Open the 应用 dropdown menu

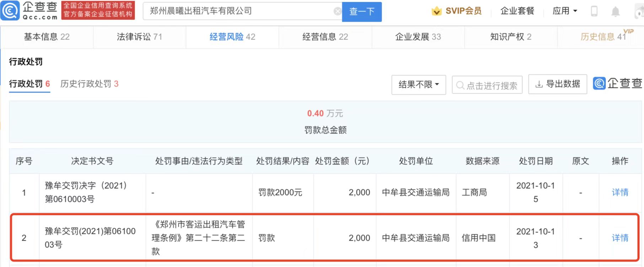pyautogui.click(x=564, y=11)
